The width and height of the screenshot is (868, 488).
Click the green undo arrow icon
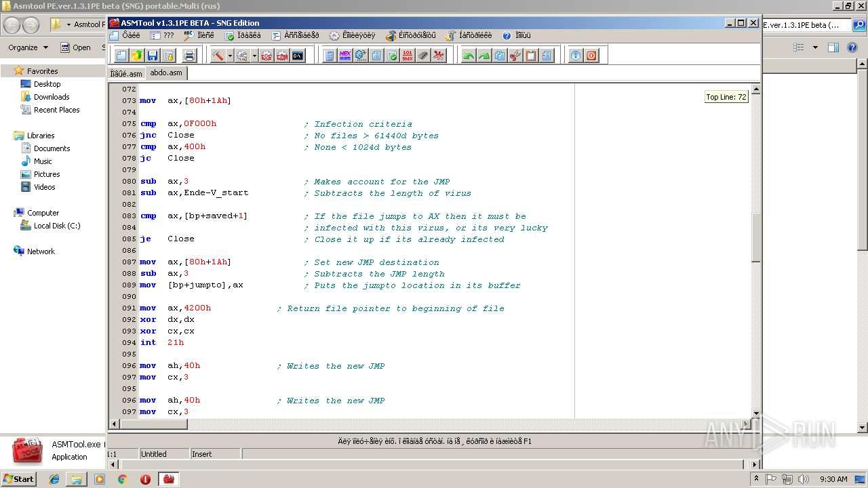point(469,56)
